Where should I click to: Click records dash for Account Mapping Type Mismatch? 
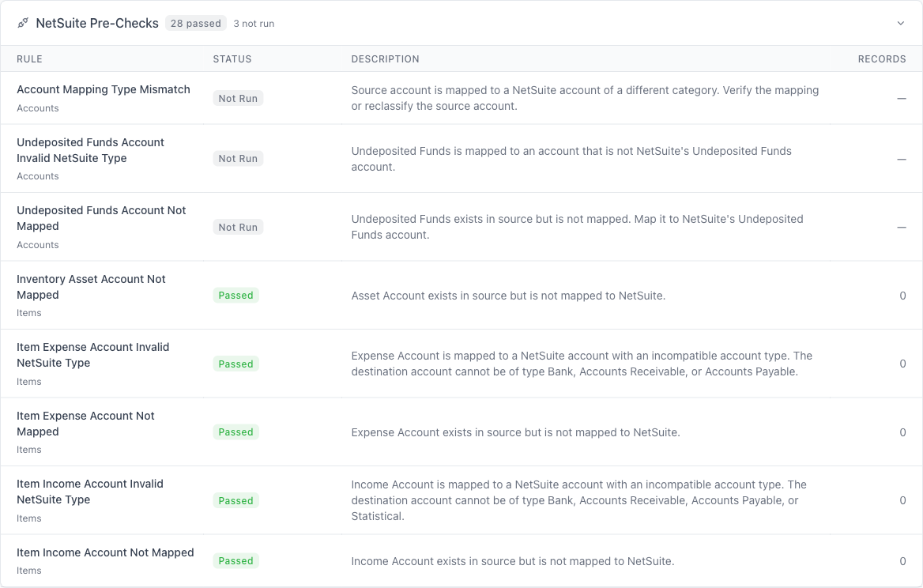tap(901, 98)
